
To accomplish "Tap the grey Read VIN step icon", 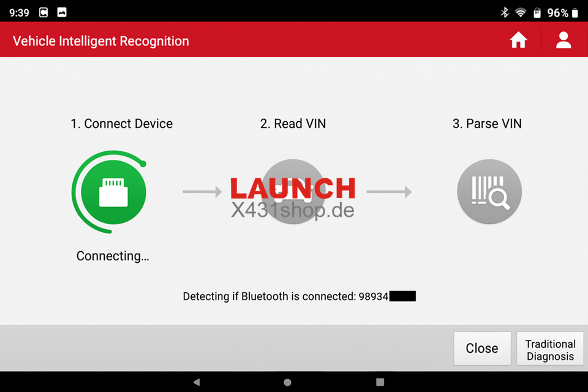I will tap(293, 192).
